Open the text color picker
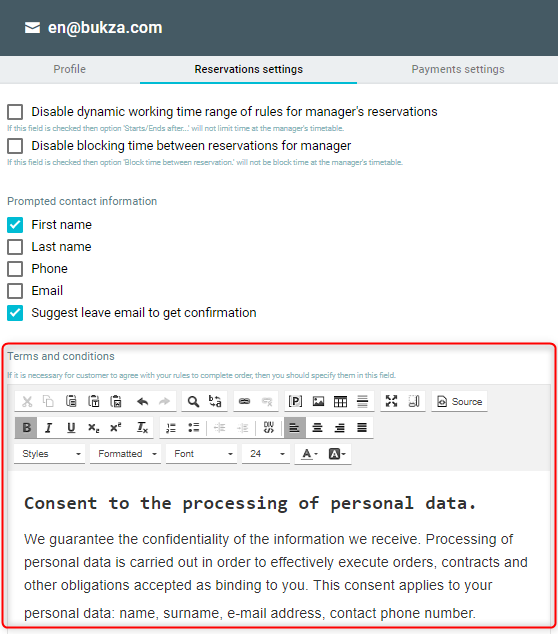The width and height of the screenshot is (558, 634). pos(310,454)
